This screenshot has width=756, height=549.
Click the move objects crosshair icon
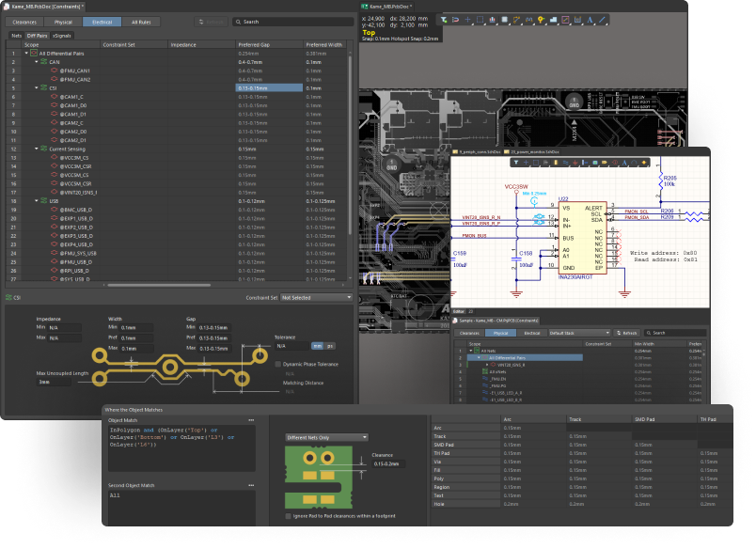click(x=465, y=19)
